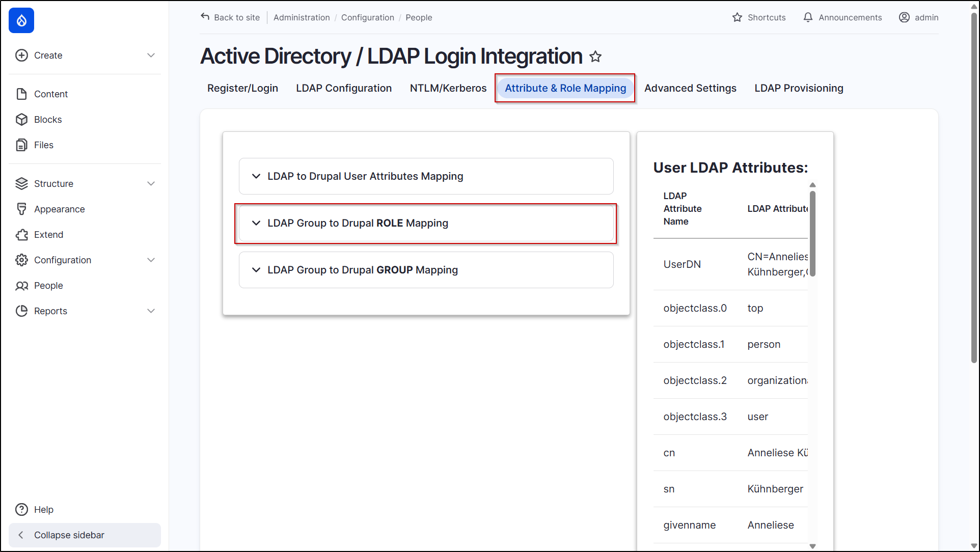Select the NTLM/Kerberos tab

[448, 88]
